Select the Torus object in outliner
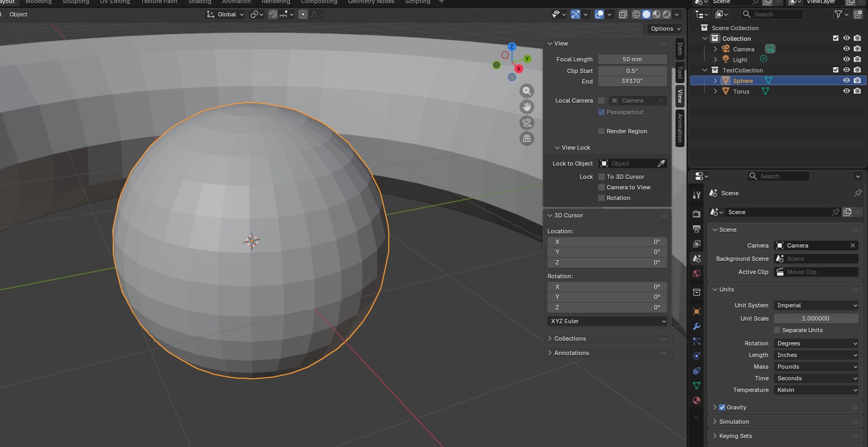This screenshot has width=868, height=447. tap(741, 92)
